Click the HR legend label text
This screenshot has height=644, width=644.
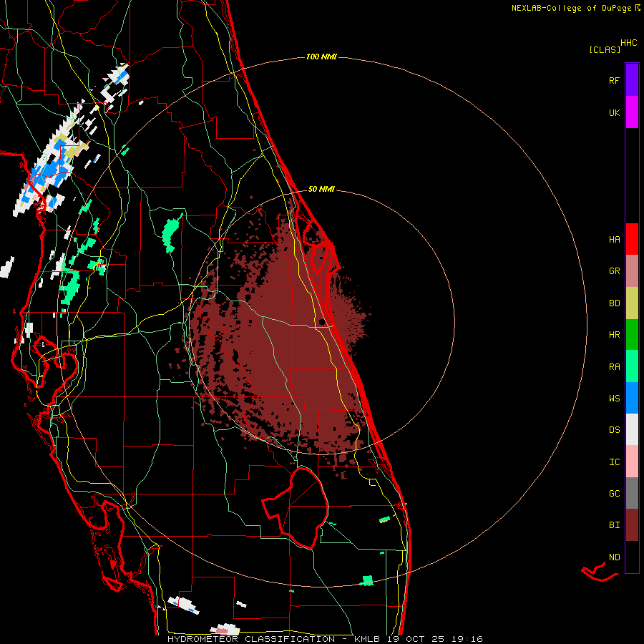[615, 335]
